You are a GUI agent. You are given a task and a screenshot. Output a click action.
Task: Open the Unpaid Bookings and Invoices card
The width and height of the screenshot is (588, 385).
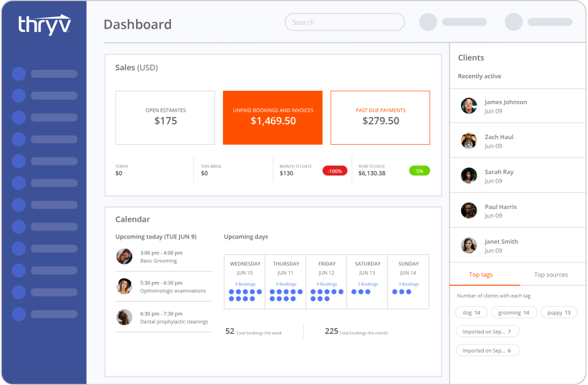click(x=272, y=118)
